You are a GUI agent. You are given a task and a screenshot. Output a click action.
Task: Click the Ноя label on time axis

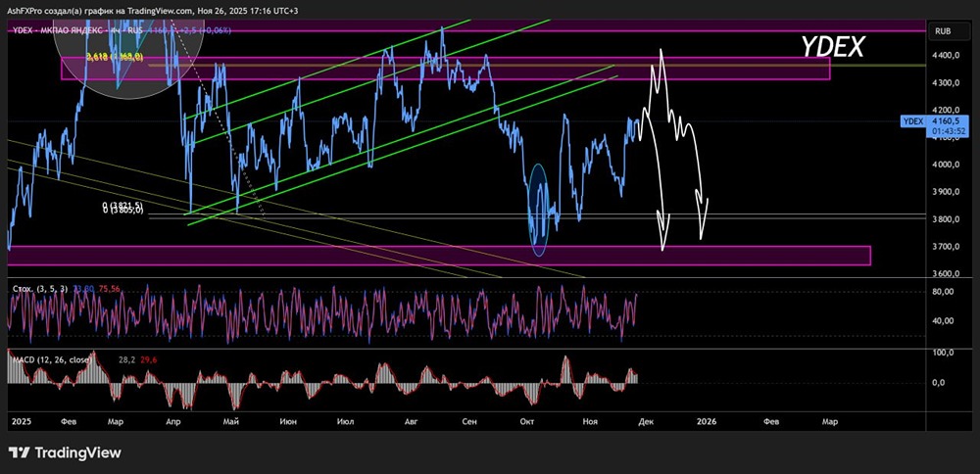(589, 422)
